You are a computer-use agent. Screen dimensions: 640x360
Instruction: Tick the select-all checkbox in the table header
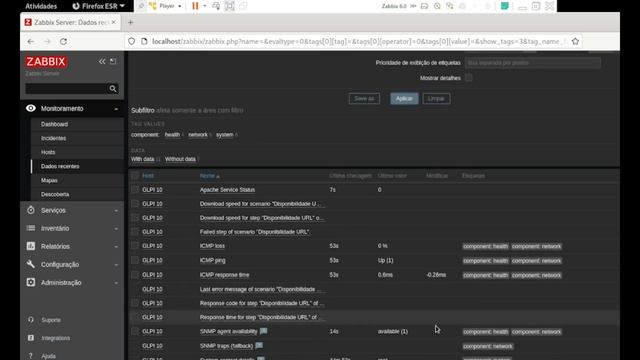(135, 176)
